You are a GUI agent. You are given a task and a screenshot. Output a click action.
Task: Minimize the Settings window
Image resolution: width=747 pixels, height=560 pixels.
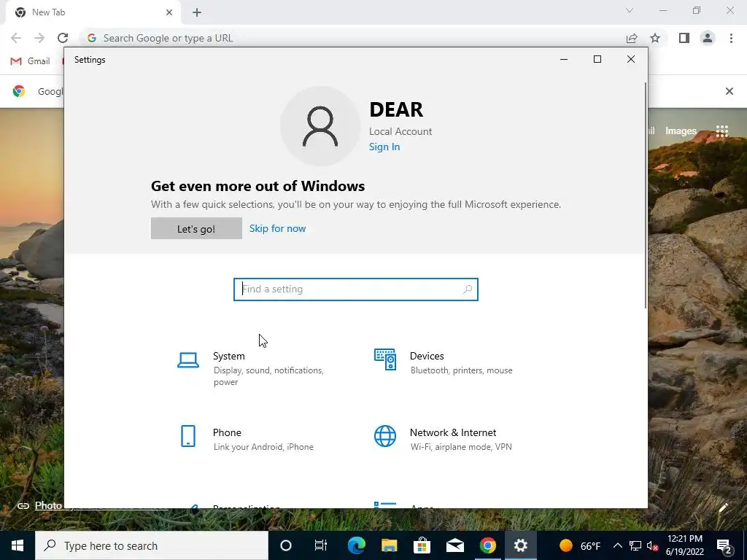point(564,59)
